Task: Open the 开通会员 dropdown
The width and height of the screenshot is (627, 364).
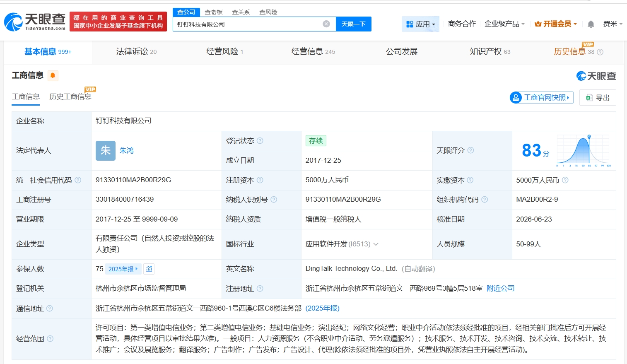Action: click(556, 24)
